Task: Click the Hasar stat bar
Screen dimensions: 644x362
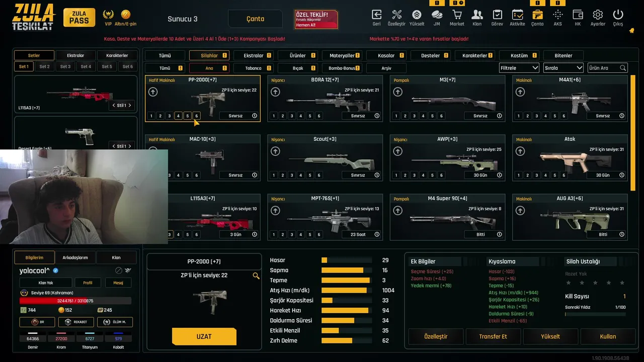Action: (347, 260)
